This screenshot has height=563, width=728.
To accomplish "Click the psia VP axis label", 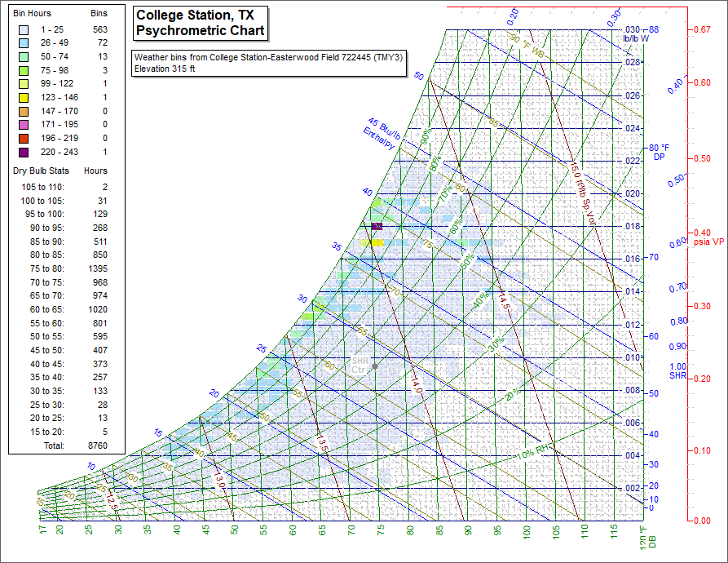I will coord(708,242).
